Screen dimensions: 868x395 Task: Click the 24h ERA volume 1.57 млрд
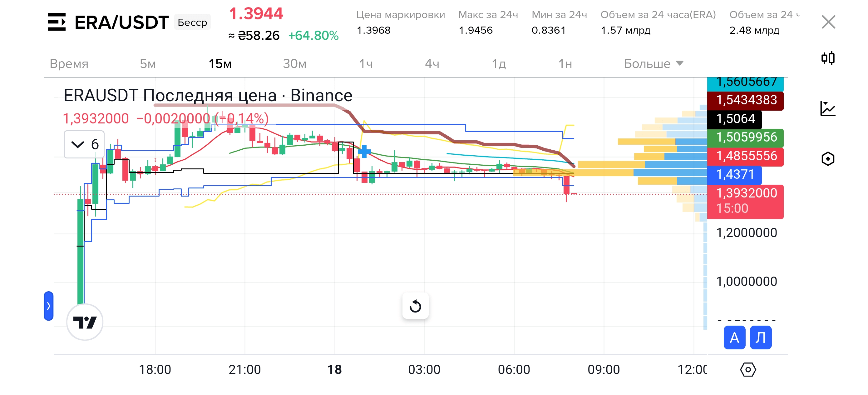click(x=625, y=30)
